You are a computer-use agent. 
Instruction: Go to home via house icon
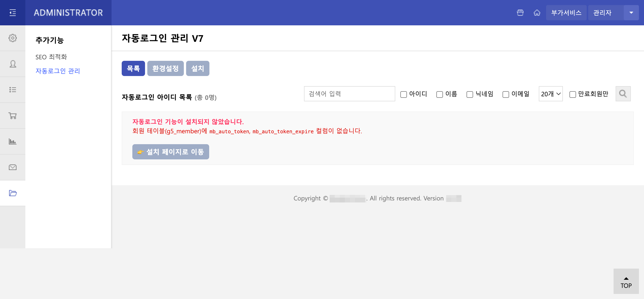coord(537,13)
